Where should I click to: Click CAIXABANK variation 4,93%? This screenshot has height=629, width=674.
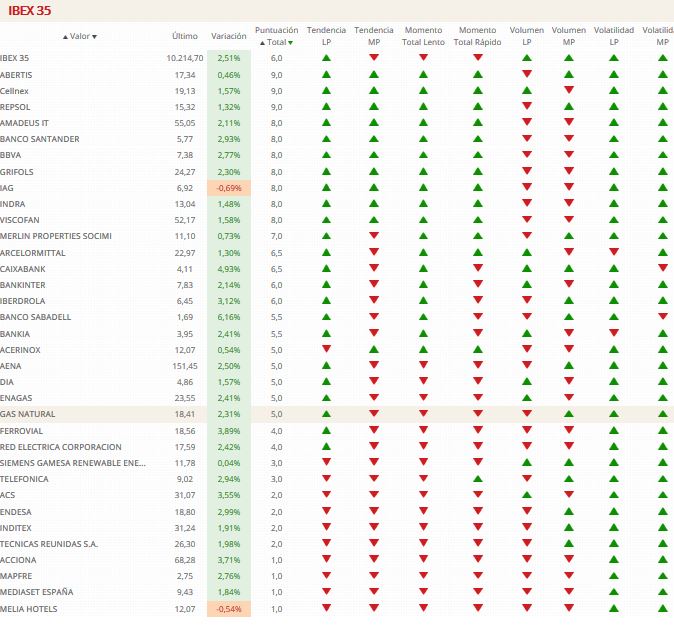(229, 269)
